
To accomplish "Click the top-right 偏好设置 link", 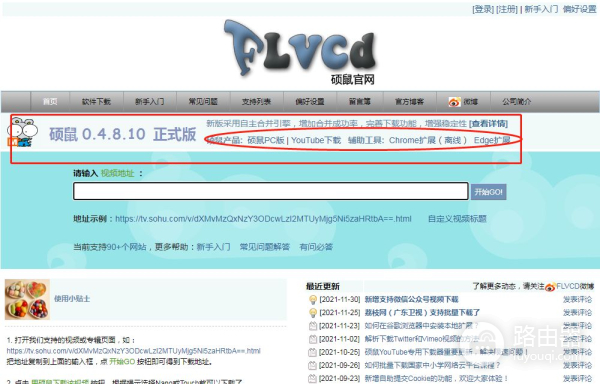I will (x=579, y=9).
